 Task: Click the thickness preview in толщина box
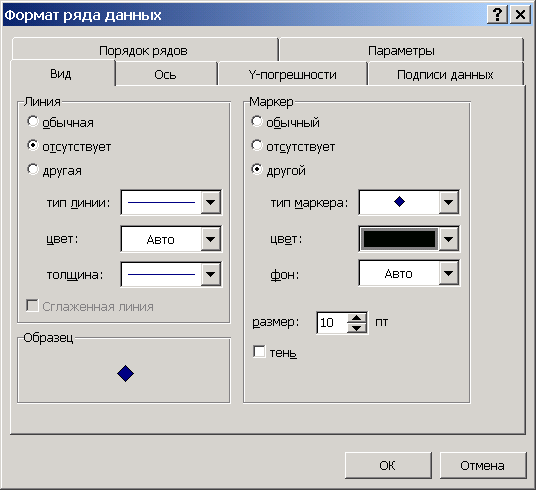pyautogui.click(x=161, y=274)
